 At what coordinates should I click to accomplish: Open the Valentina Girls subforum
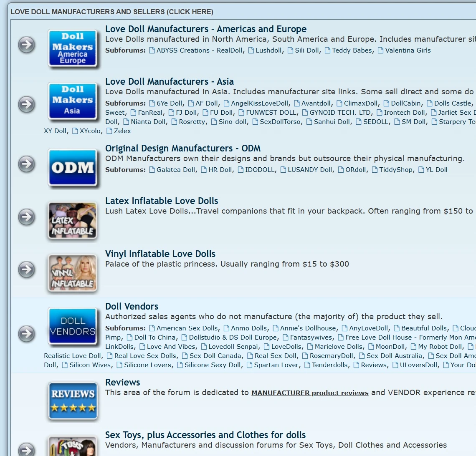pyautogui.click(x=408, y=50)
